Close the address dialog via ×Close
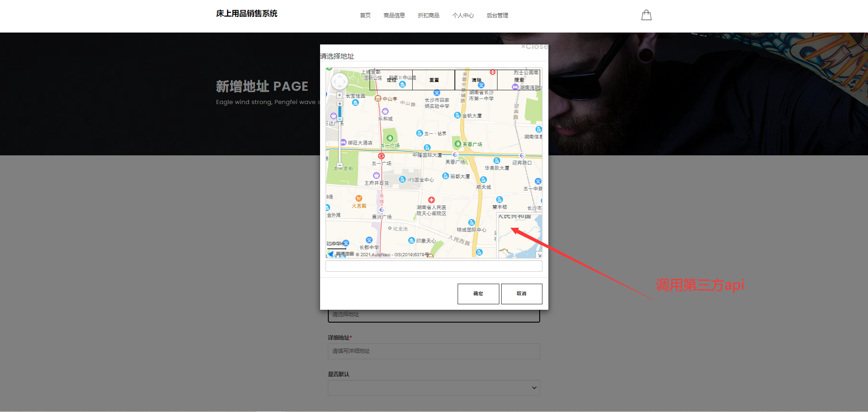The image size is (868, 412). 535,47
